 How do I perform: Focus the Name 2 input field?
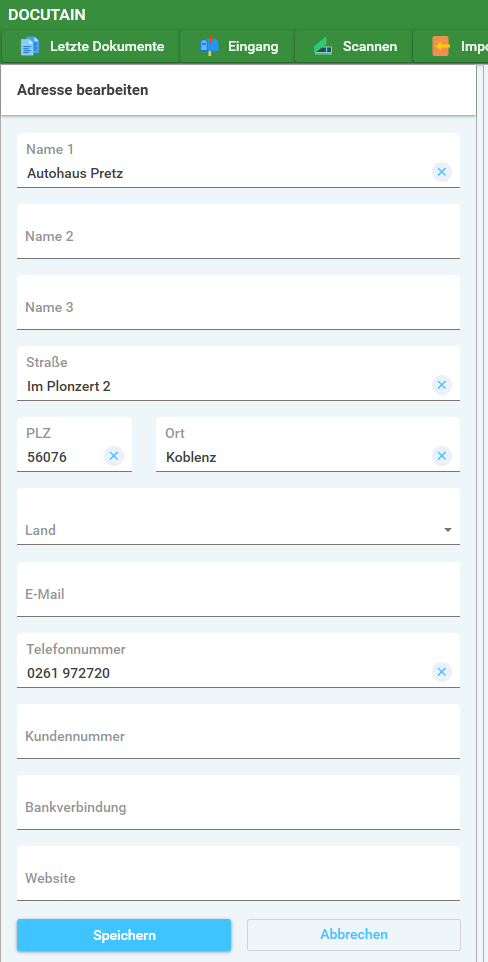tap(238, 231)
